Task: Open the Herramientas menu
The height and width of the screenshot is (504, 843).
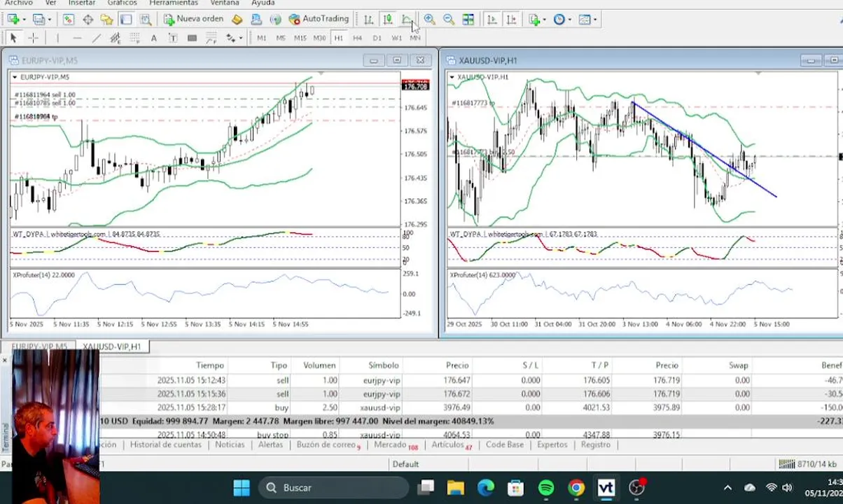Action: (x=174, y=3)
